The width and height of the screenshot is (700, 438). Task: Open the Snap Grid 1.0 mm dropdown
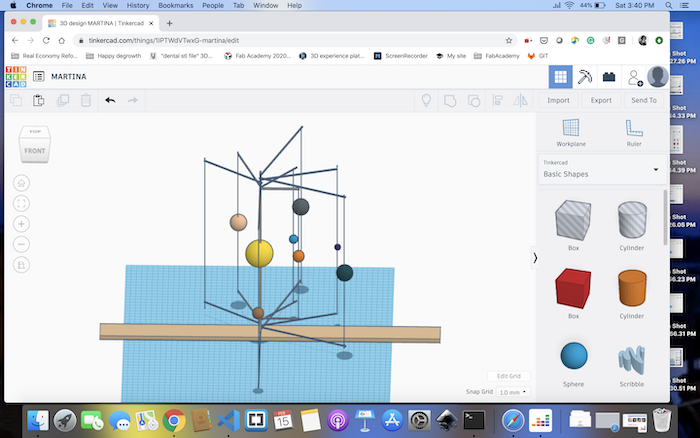512,392
